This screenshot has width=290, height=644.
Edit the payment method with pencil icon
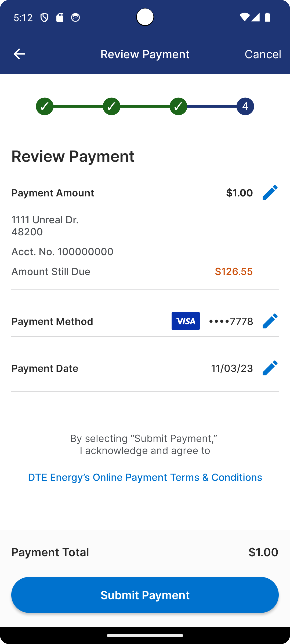tap(270, 321)
